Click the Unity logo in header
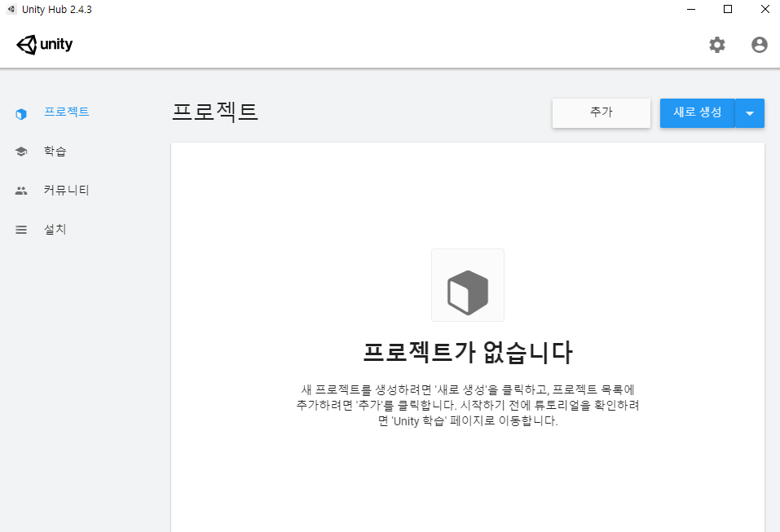 coord(44,44)
